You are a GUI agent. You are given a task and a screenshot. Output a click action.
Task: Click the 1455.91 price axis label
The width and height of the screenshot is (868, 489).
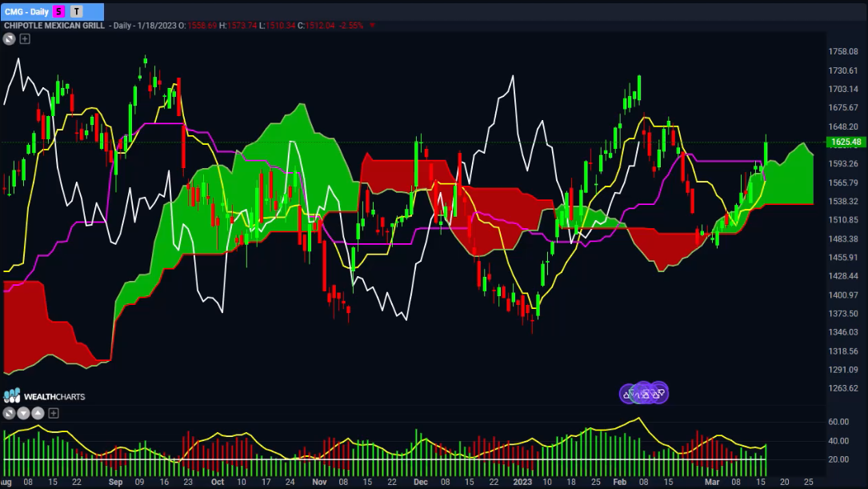coord(843,257)
